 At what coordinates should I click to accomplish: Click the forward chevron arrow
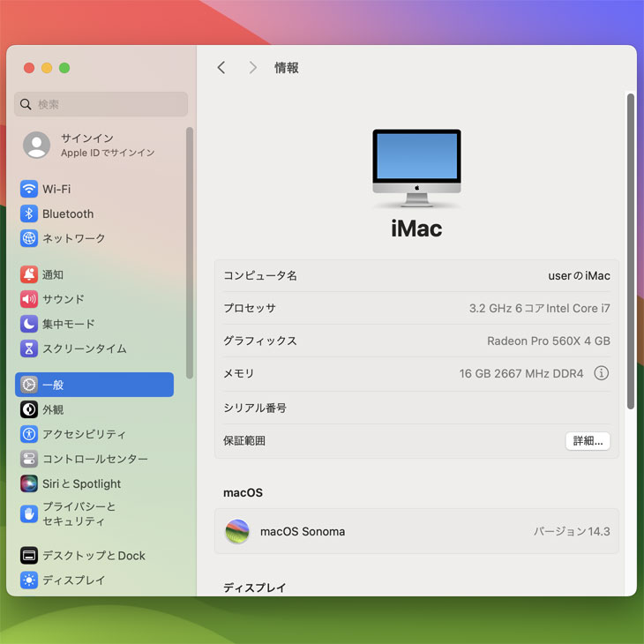coord(253,68)
